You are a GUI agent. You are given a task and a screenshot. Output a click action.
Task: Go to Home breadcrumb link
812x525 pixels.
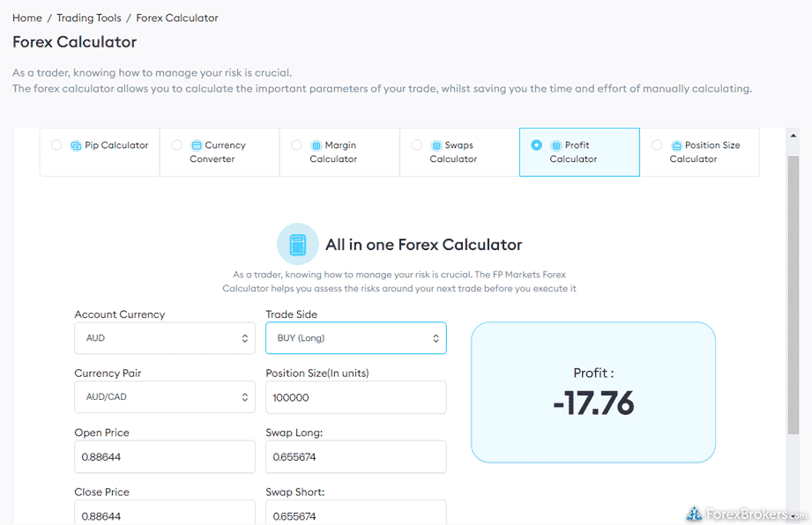point(27,18)
